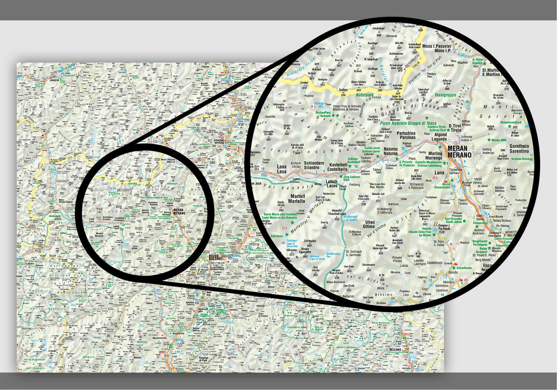
Task: Click the San Giacomo Sankt Jakob star
Action: coord(465,220)
